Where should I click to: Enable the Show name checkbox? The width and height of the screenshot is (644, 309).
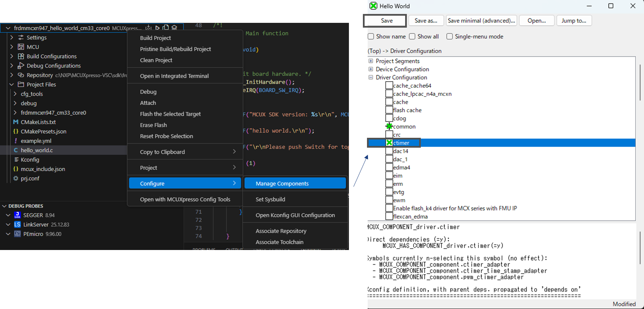click(x=371, y=36)
